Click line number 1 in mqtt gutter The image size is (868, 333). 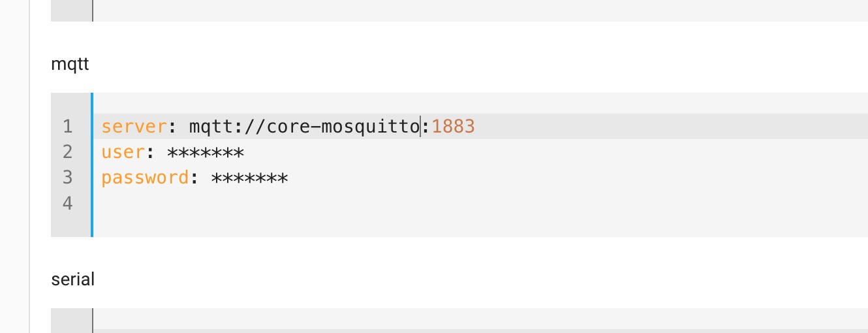coord(68,126)
